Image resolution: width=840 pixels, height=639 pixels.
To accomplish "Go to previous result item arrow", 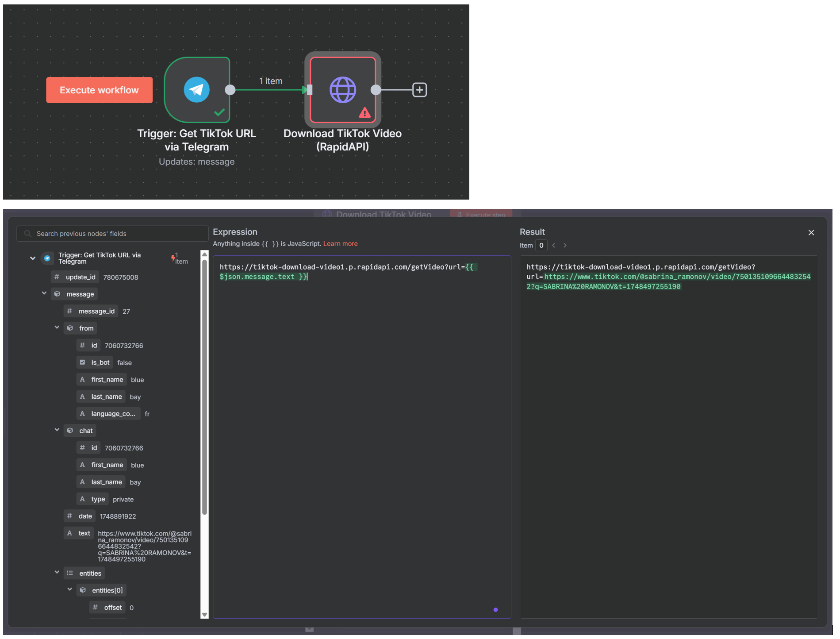I will [554, 246].
